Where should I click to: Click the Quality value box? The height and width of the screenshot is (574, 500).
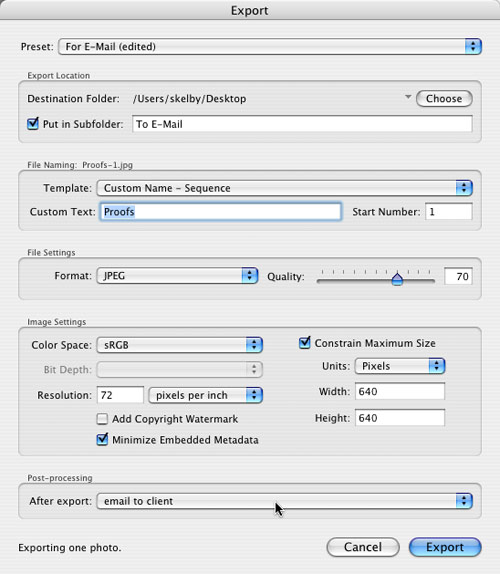458,276
